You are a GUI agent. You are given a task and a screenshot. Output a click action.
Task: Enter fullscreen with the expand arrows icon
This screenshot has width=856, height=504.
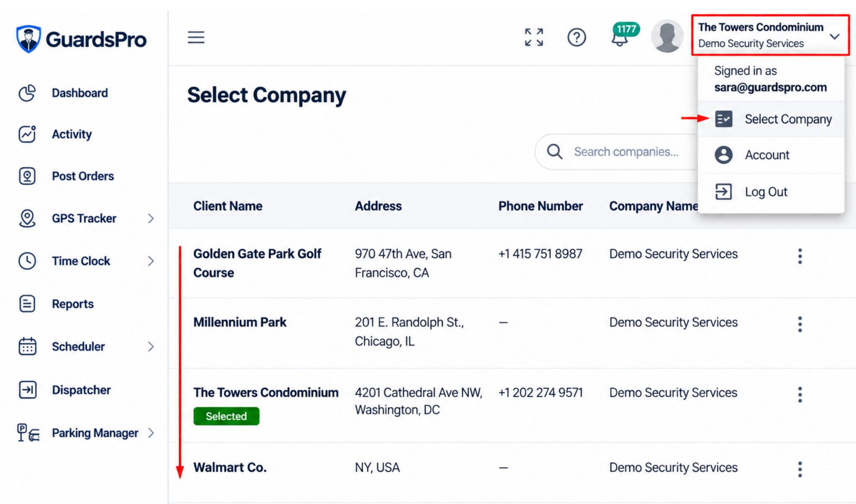[x=534, y=37]
